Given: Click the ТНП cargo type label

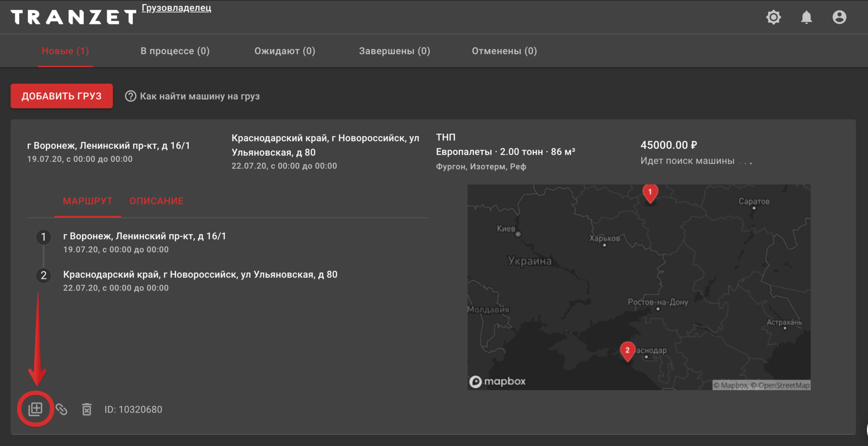Looking at the screenshot, I should [x=446, y=137].
